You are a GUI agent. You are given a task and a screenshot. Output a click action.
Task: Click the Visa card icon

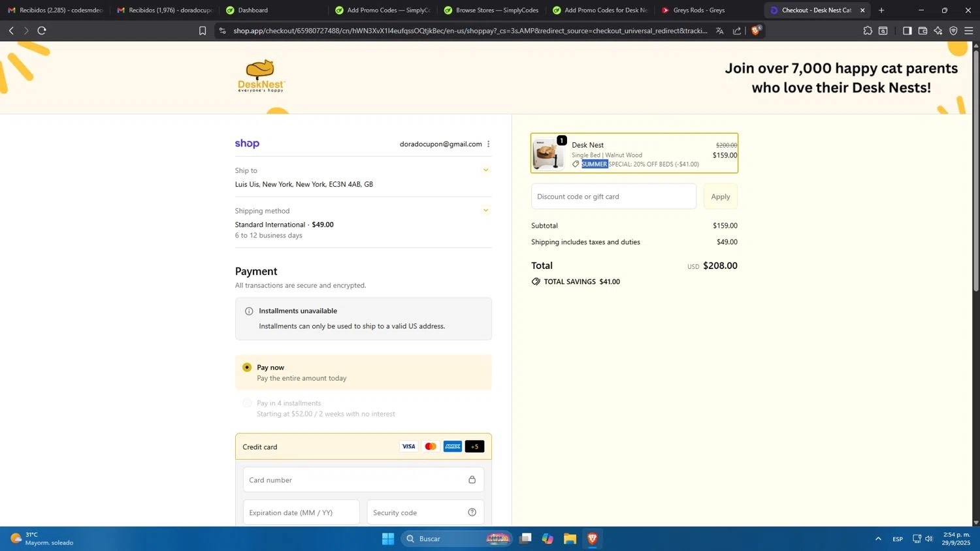[x=408, y=447]
